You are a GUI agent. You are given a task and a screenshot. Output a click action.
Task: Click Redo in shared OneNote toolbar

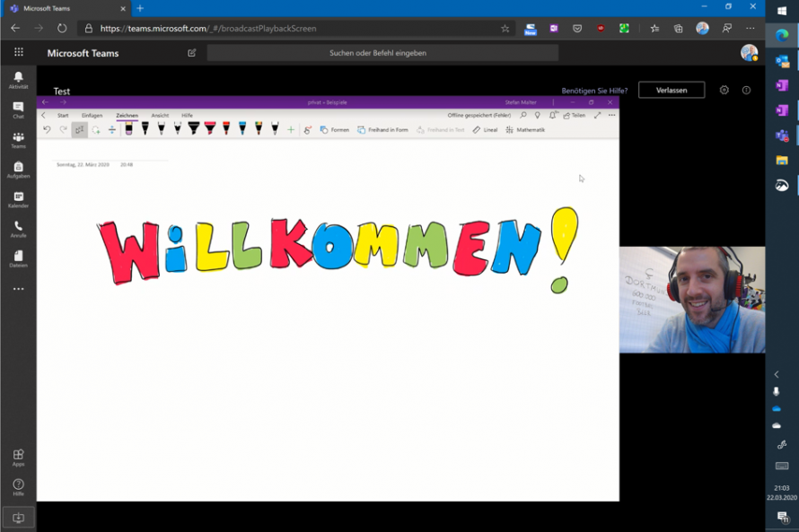tap(63, 130)
